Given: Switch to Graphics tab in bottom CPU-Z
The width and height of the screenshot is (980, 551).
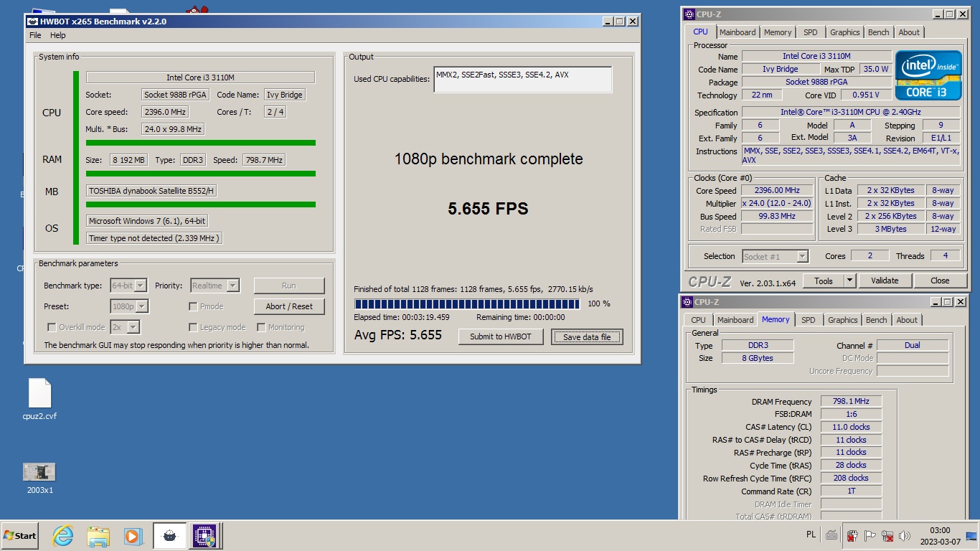Looking at the screenshot, I should point(842,320).
